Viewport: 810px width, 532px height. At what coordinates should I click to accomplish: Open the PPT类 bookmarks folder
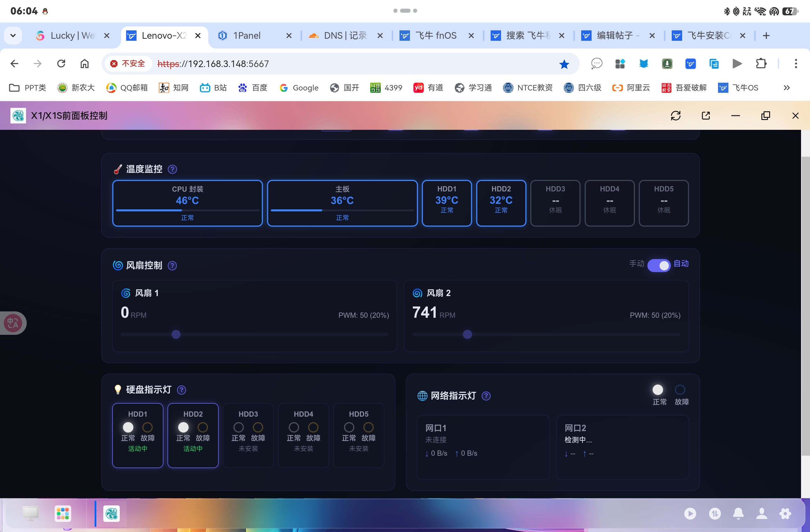click(27, 88)
